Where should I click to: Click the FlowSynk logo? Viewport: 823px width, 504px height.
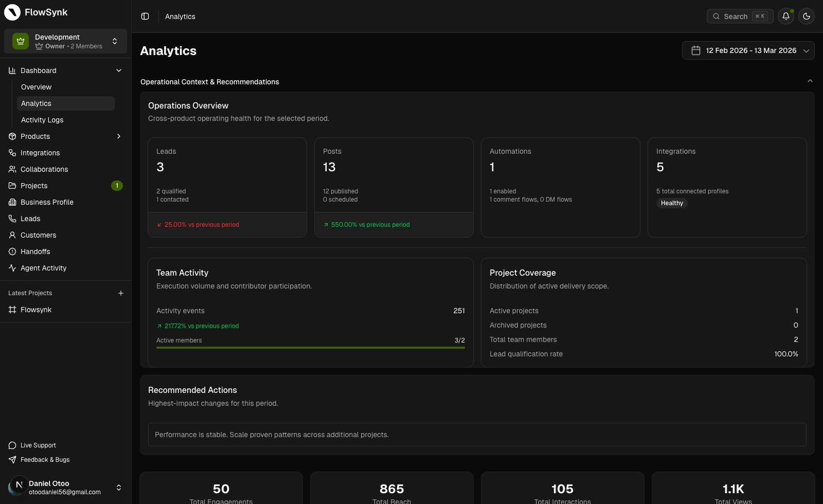pos(36,12)
